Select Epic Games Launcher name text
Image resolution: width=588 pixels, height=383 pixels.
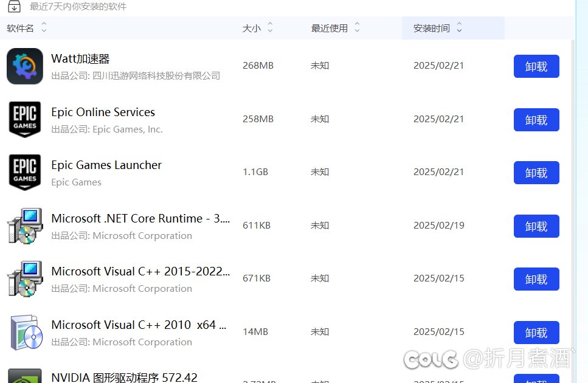106,165
